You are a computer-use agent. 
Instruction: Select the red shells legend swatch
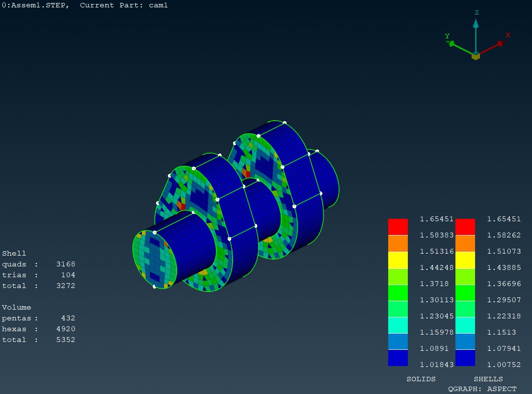click(x=465, y=227)
